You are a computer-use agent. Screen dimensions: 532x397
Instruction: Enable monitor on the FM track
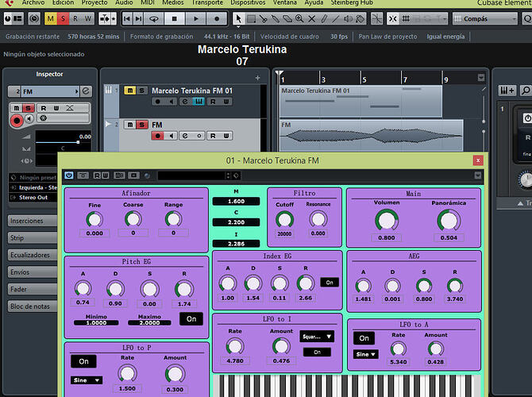[171, 136]
